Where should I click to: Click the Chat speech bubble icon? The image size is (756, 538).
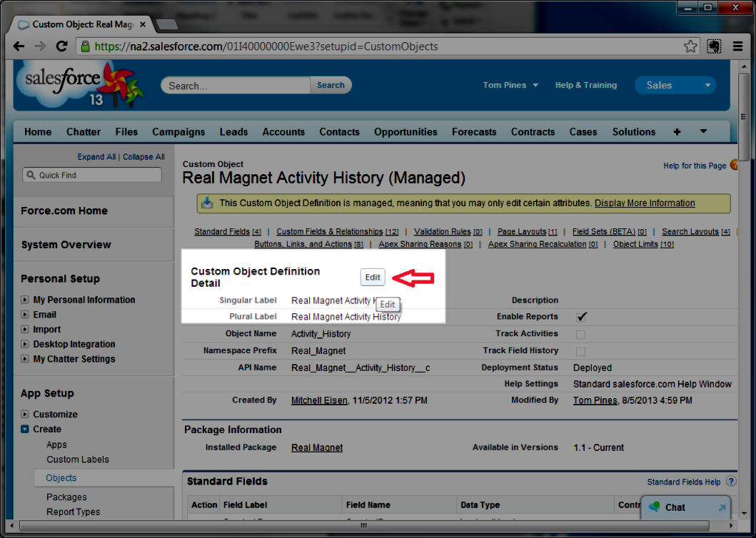click(654, 507)
